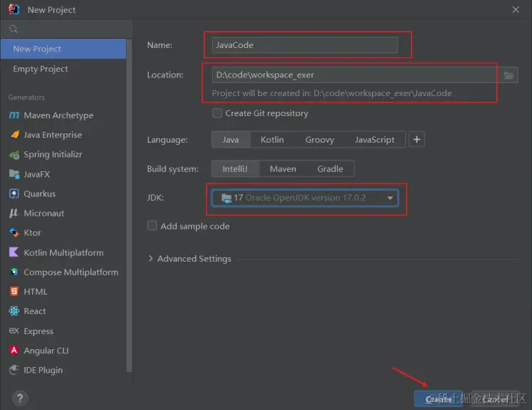This screenshot has width=532, height=410.
Task: Click the Micronaut label
Action: 44,214
